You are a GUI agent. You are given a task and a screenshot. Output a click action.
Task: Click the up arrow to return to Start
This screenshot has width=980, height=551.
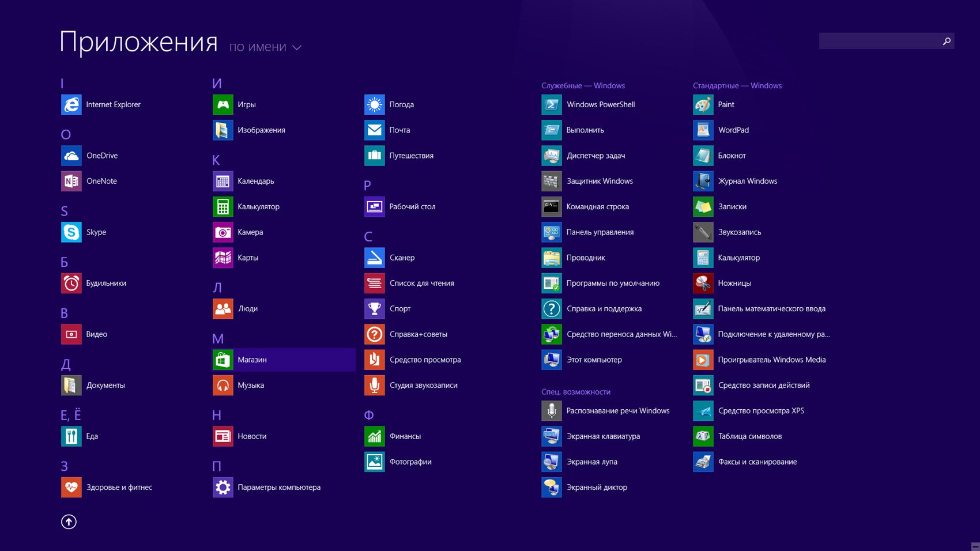pos(69,522)
